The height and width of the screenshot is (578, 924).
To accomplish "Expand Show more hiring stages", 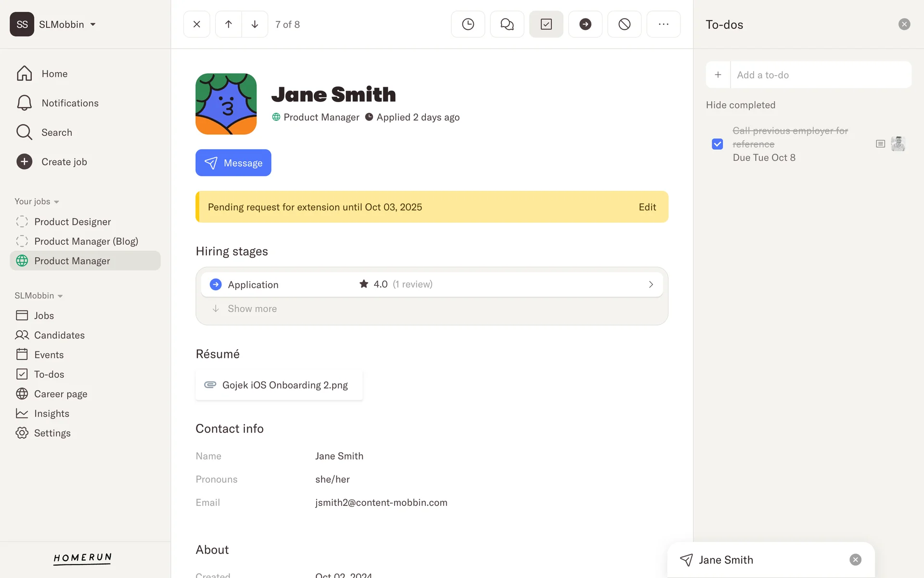I will [252, 309].
